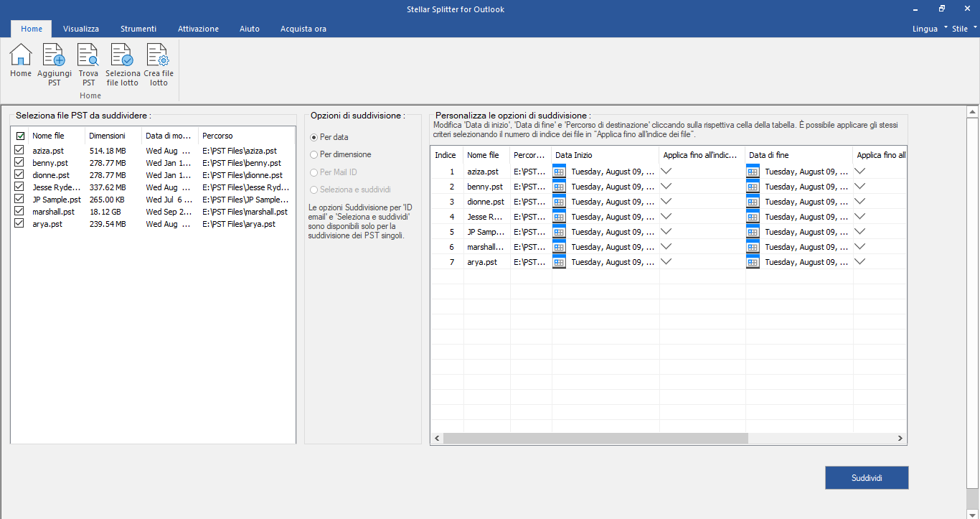Open Data Inizio calendar for arya.pst

tap(559, 262)
